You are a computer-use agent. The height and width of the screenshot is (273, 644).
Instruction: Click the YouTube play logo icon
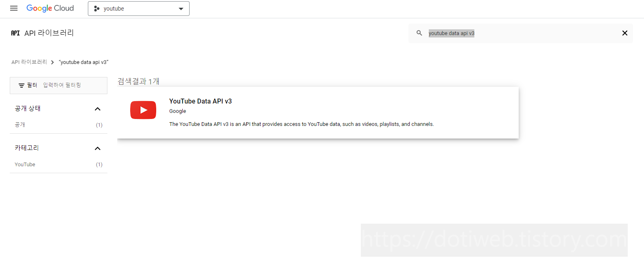click(x=143, y=110)
